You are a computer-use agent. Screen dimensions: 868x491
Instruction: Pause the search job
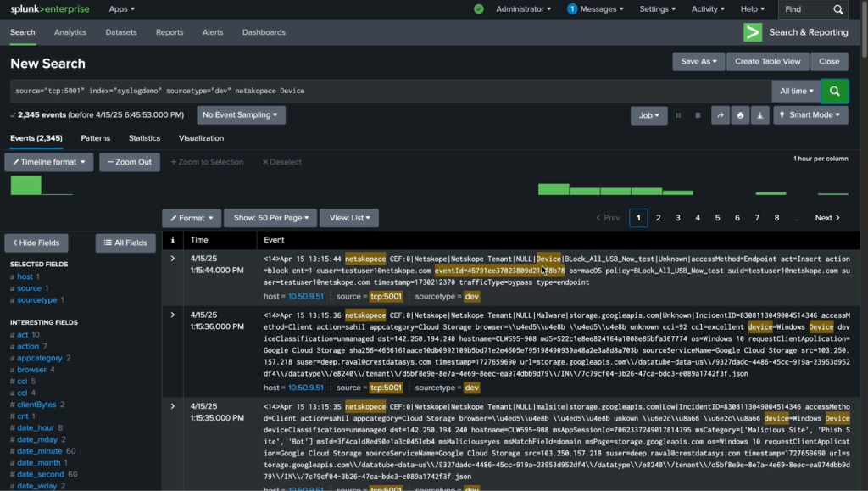click(x=678, y=115)
